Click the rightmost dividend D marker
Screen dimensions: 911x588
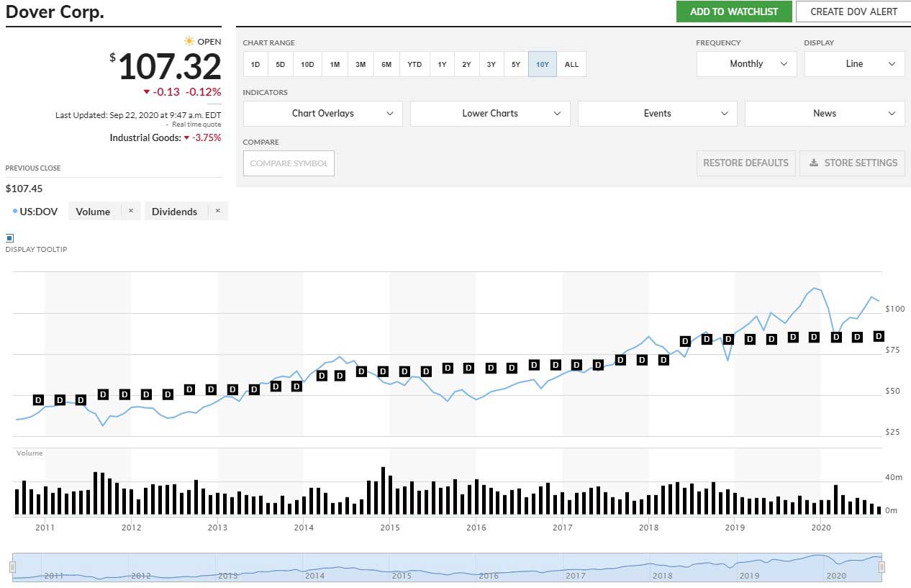879,336
